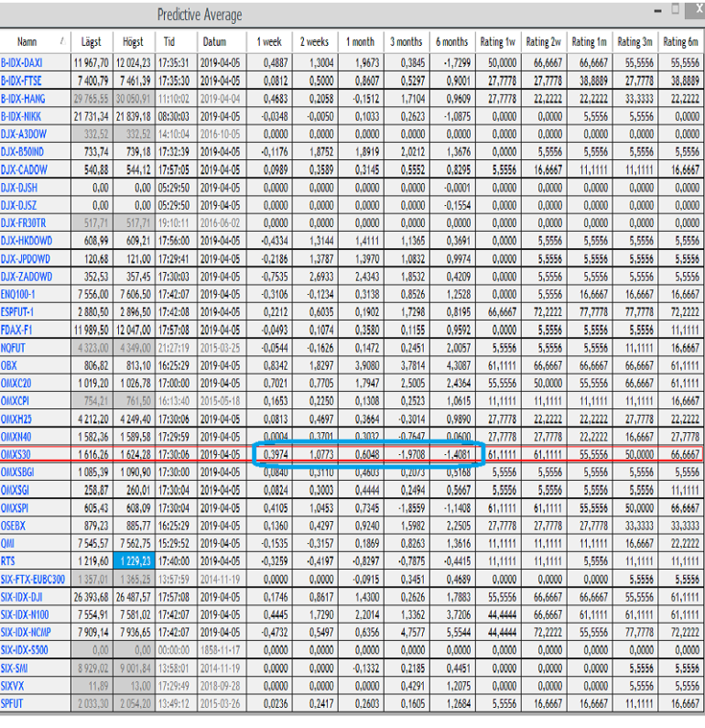Image resolution: width=705 pixels, height=728 pixels.
Task: Minimize the Predictive Average window
Action: (657, 11)
